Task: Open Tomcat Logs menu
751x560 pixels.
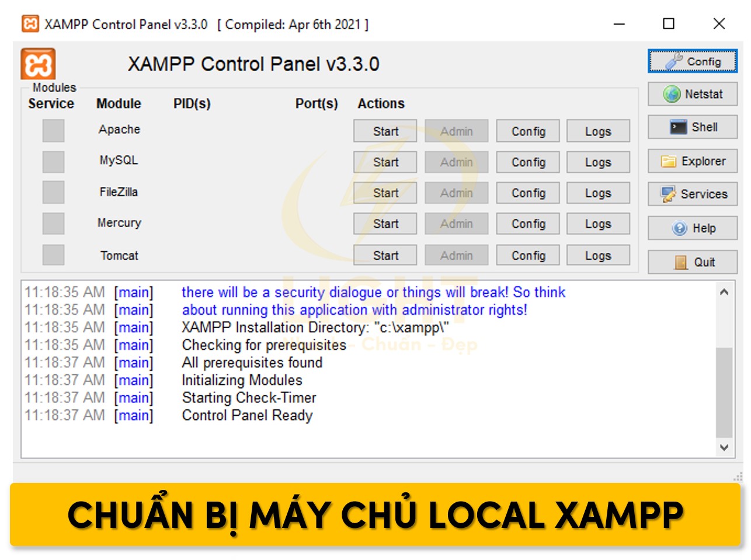Action: 598,255
